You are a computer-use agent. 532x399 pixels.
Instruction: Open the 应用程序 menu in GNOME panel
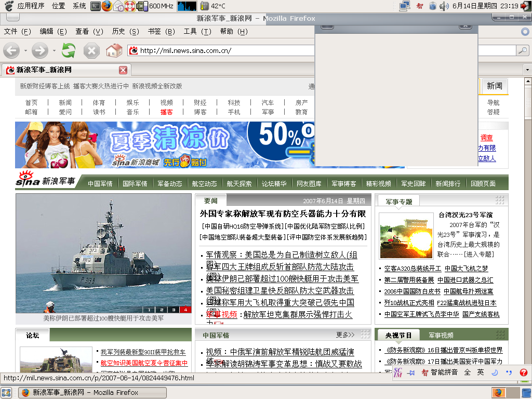tap(31, 6)
